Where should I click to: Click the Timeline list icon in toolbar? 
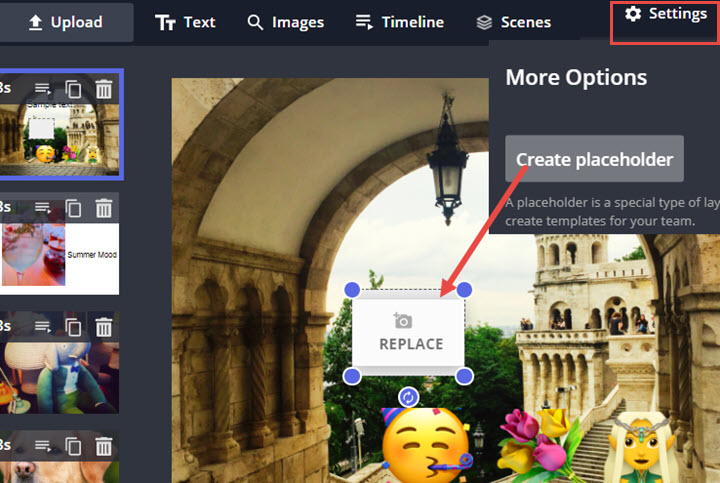pos(364,22)
